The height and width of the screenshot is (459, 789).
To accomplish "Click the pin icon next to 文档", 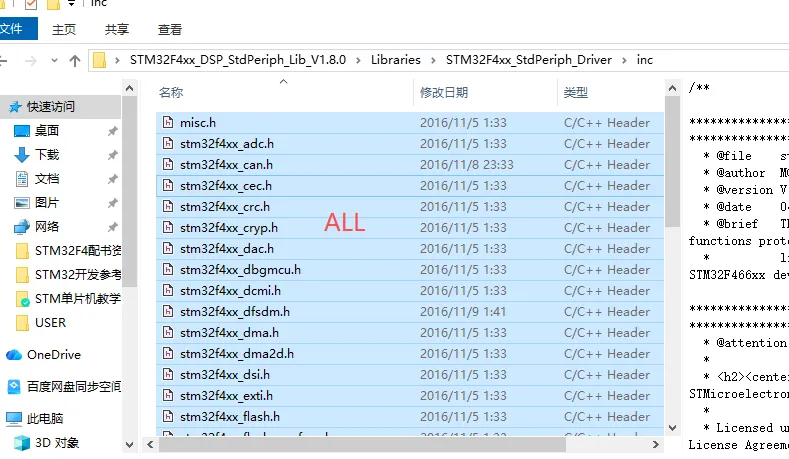I will pos(112,179).
